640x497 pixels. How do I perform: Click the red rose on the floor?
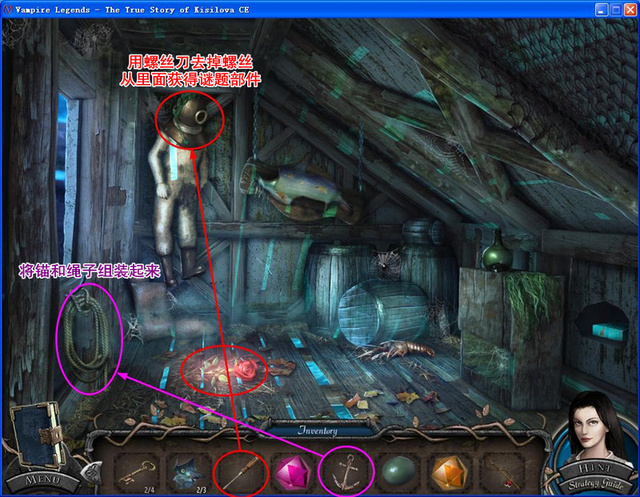click(x=245, y=369)
